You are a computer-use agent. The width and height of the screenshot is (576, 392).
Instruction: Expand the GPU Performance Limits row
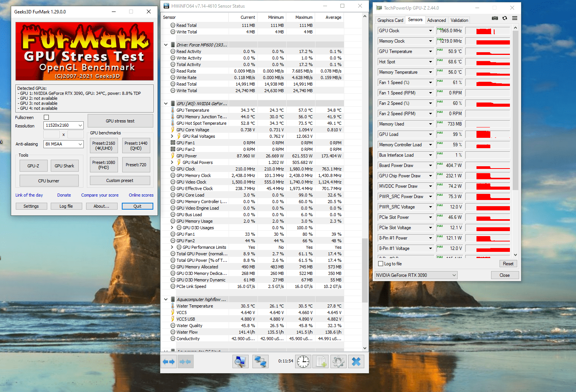[x=172, y=247]
